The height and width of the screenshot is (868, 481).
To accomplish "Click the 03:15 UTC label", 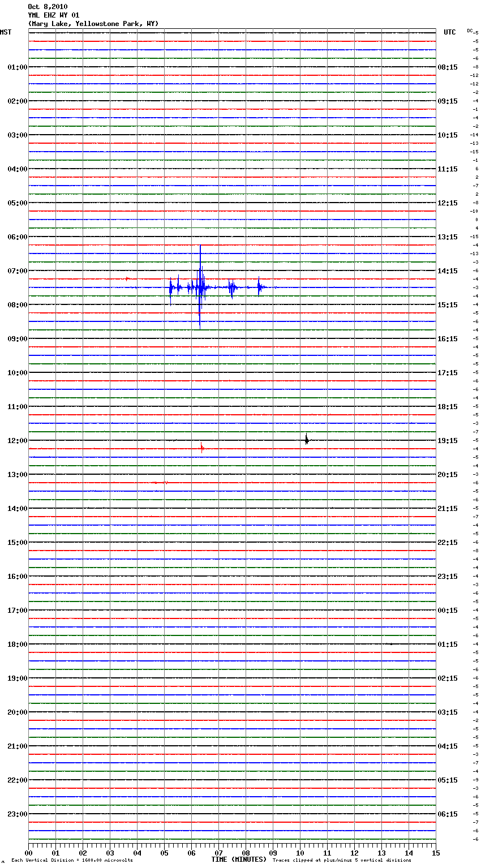I will (448, 712).
